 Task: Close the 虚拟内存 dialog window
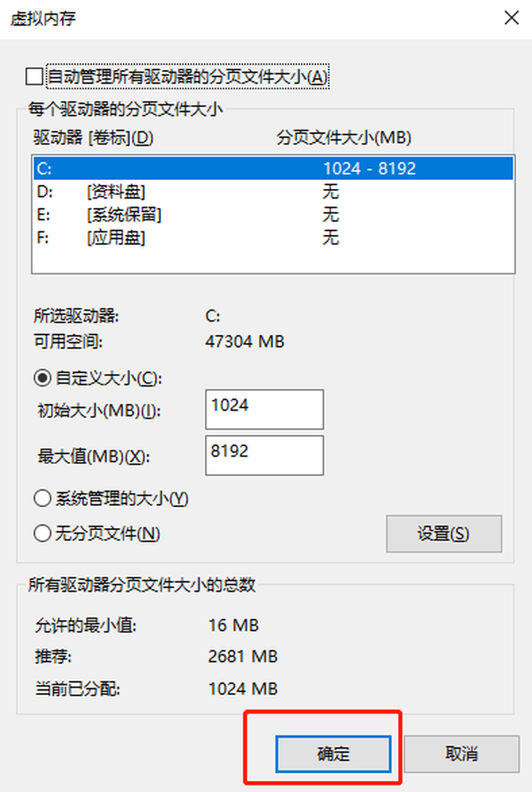pos(512,18)
